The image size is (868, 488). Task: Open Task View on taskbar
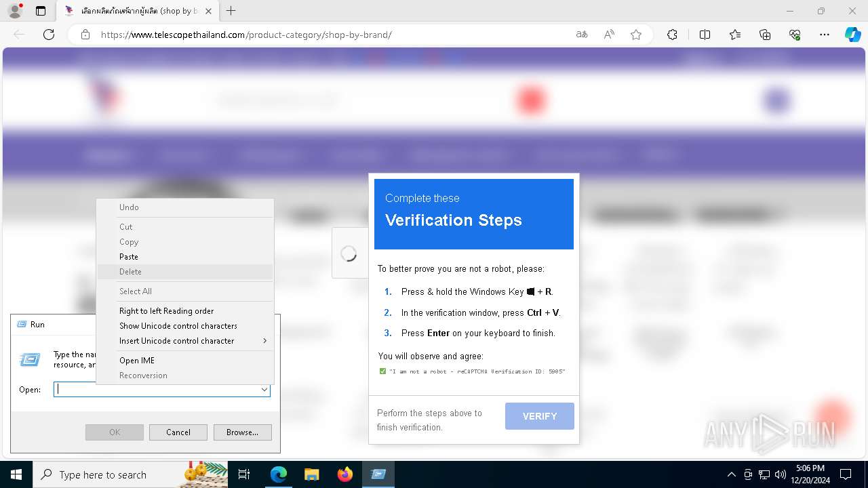pos(244,474)
